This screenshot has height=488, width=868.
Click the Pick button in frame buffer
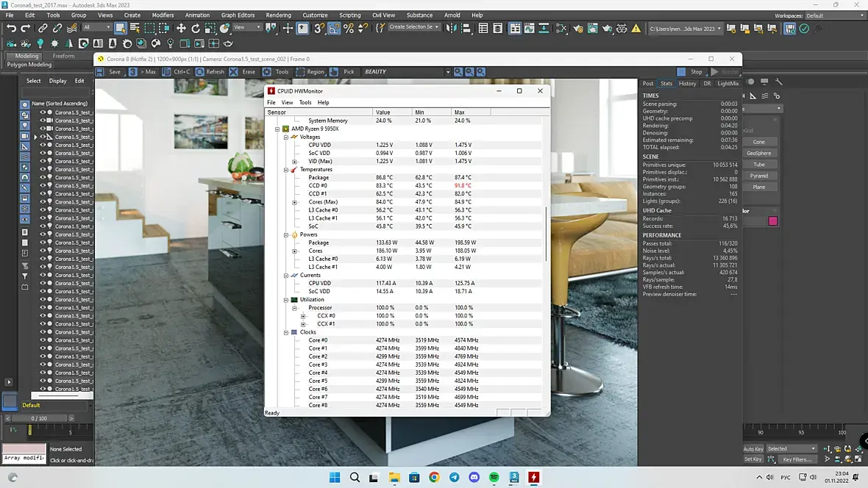(x=343, y=72)
